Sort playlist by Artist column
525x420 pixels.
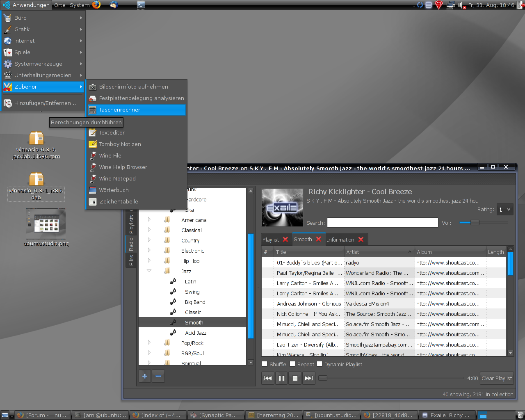pyautogui.click(x=379, y=252)
